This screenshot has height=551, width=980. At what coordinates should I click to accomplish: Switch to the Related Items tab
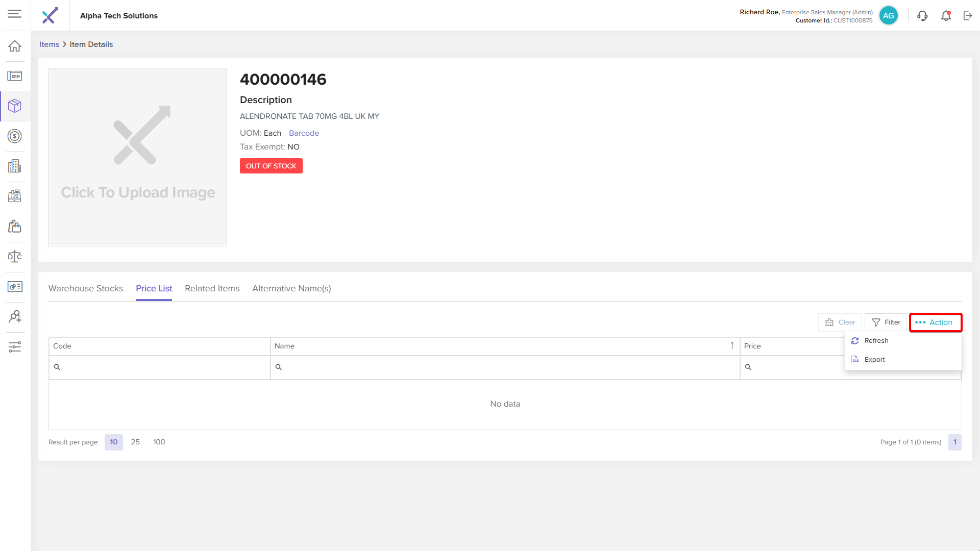point(212,288)
